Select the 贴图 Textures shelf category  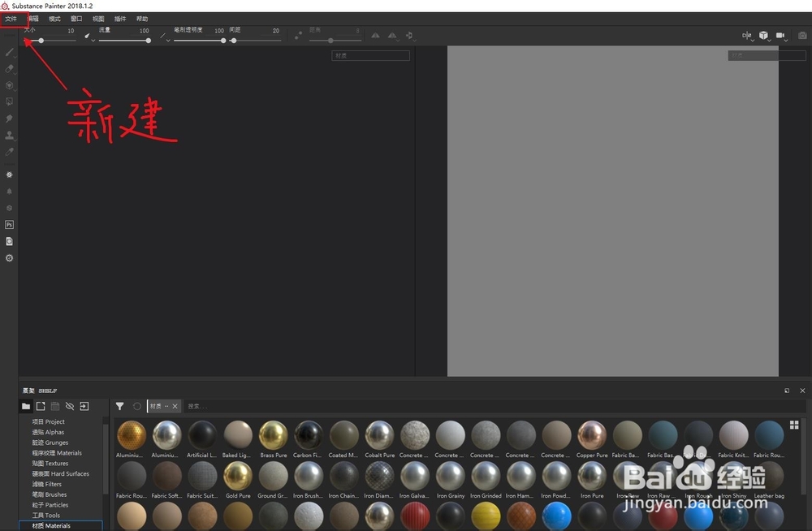pos(50,463)
